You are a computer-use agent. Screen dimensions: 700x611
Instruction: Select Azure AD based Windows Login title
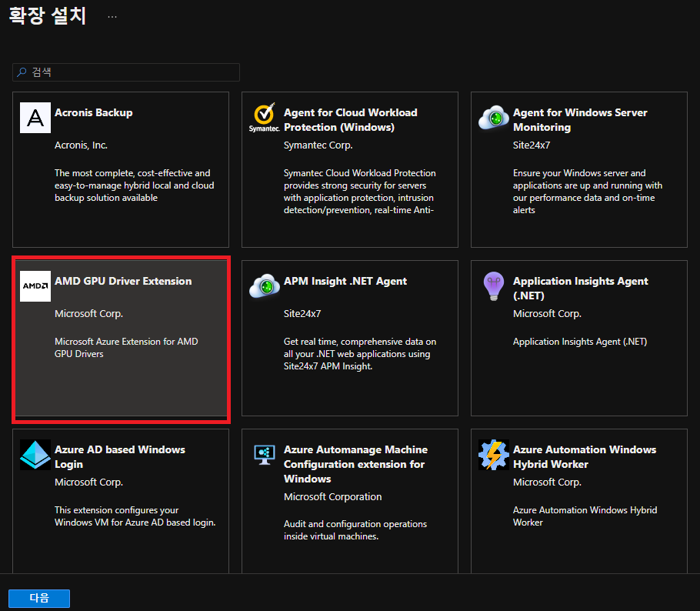pos(120,456)
